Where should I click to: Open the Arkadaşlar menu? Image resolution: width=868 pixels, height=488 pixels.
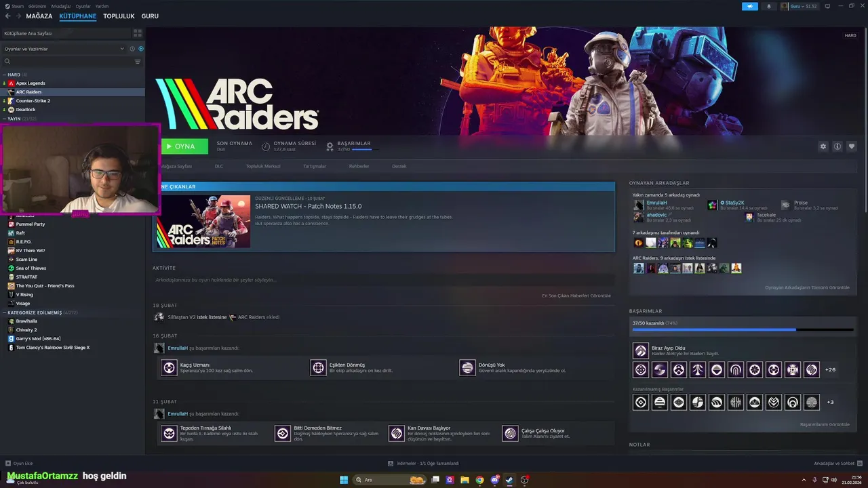[x=61, y=6]
